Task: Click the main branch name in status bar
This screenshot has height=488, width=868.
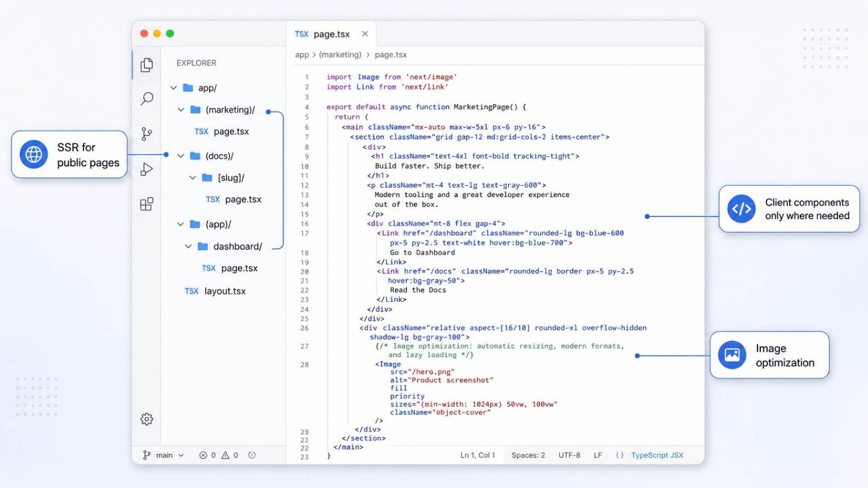Action: [165, 455]
